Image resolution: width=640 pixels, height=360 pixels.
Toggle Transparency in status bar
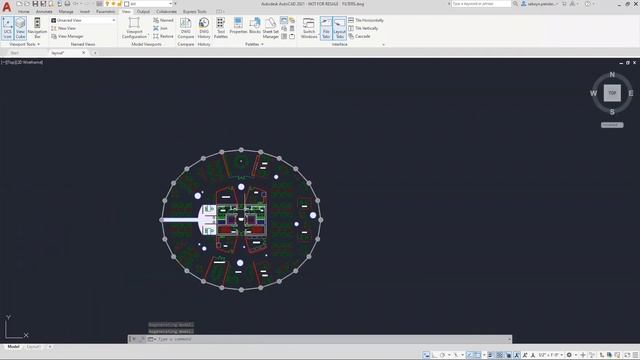tap(499, 355)
